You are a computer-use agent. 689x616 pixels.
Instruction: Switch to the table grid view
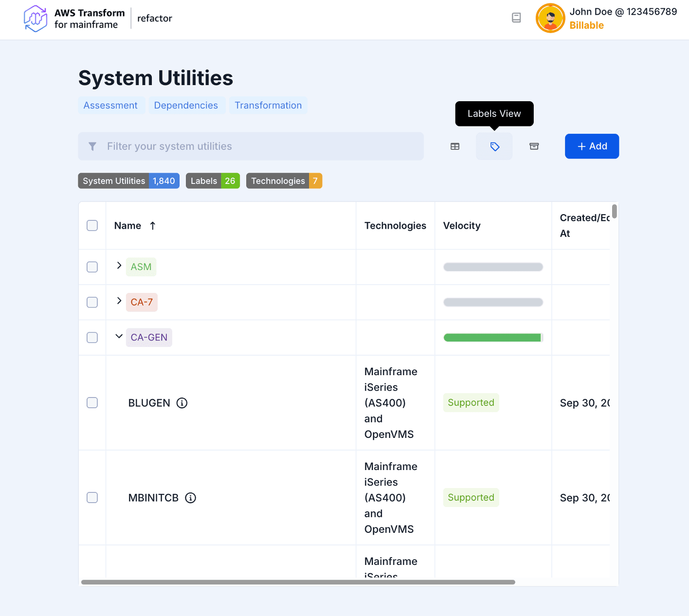pos(454,146)
